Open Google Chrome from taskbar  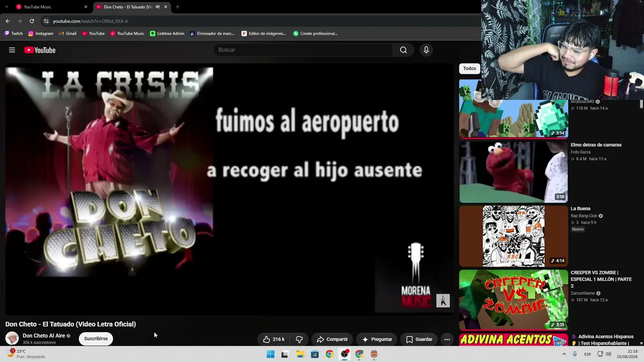click(330, 354)
